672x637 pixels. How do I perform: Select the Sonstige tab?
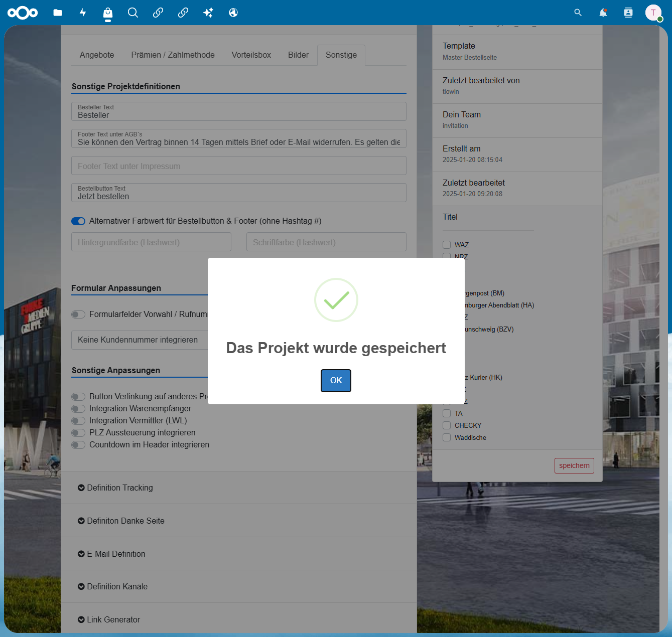(x=341, y=55)
